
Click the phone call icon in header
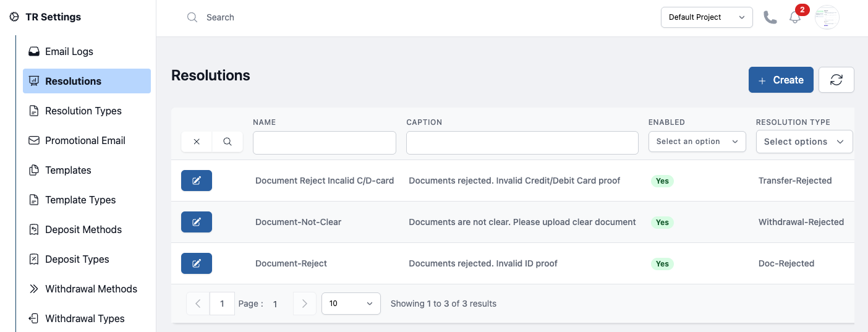pyautogui.click(x=770, y=17)
